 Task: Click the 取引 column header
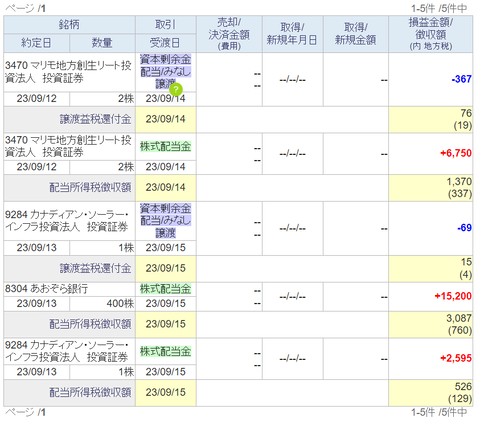166,25
